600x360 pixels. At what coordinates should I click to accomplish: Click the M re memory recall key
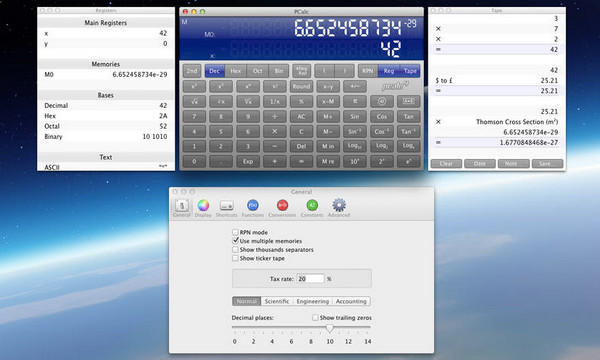(328, 161)
